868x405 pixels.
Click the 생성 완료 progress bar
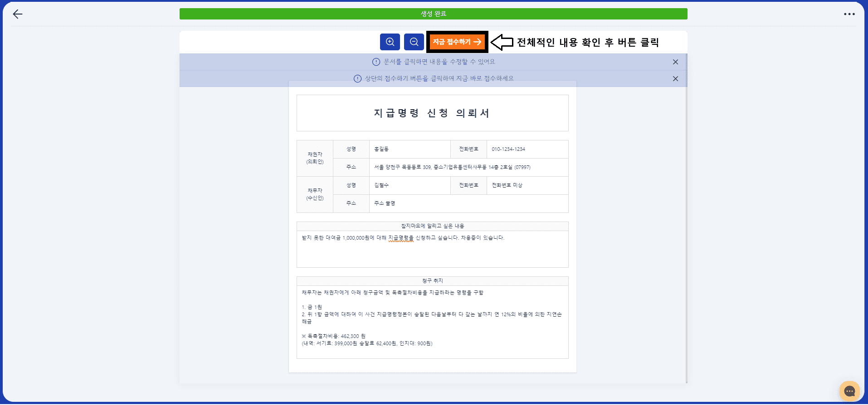pos(434,14)
